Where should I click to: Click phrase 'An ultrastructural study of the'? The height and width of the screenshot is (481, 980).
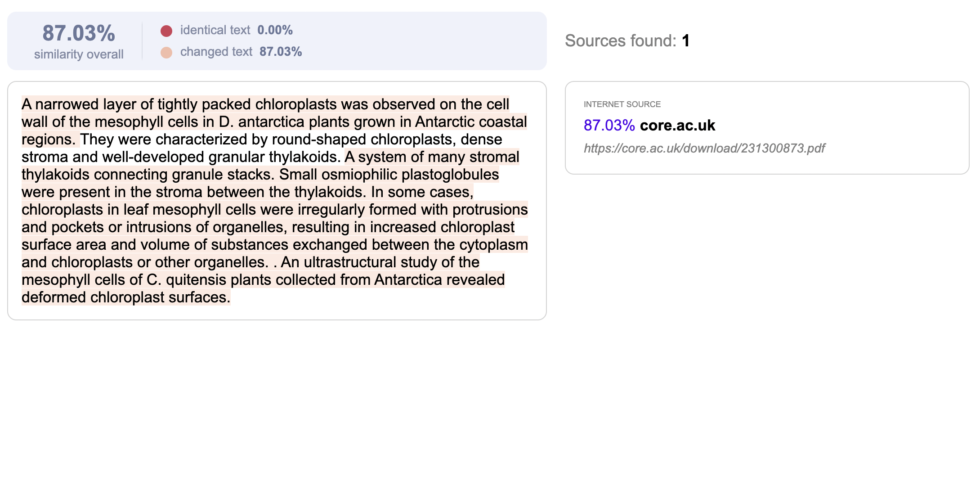pyautogui.click(x=380, y=262)
